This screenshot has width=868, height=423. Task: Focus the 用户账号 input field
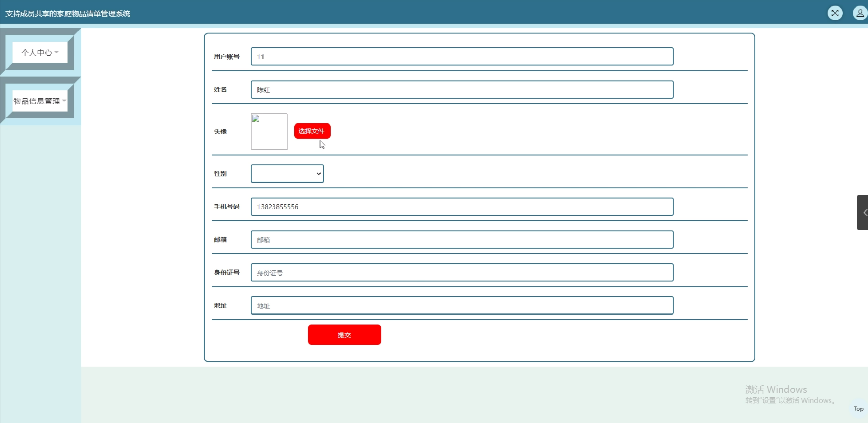(462, 57)
